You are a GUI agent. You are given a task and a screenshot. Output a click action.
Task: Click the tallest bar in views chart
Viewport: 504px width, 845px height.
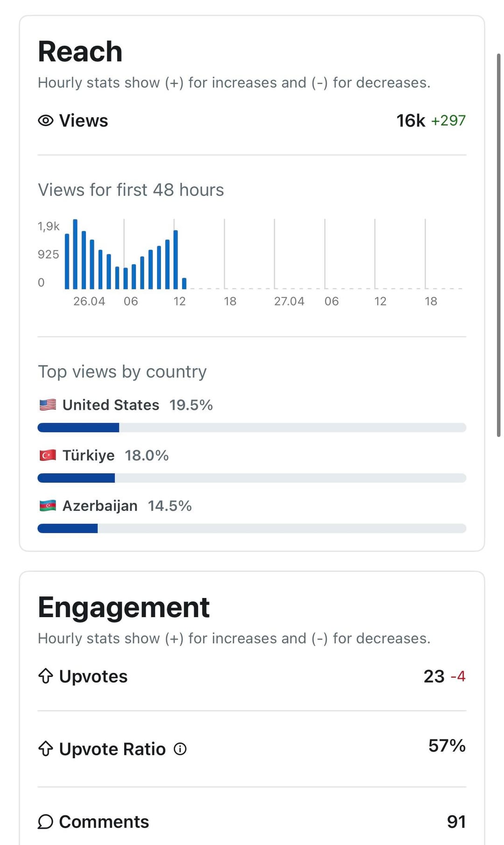(x=75, y=254)
